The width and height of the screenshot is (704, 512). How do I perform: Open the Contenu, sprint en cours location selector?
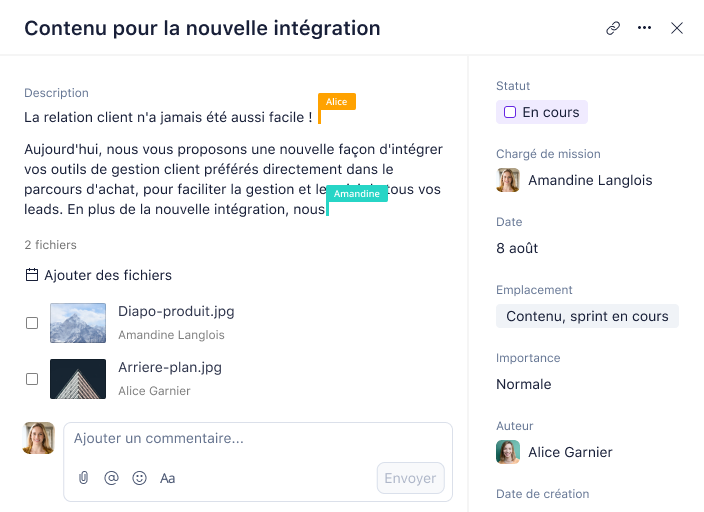587,316
